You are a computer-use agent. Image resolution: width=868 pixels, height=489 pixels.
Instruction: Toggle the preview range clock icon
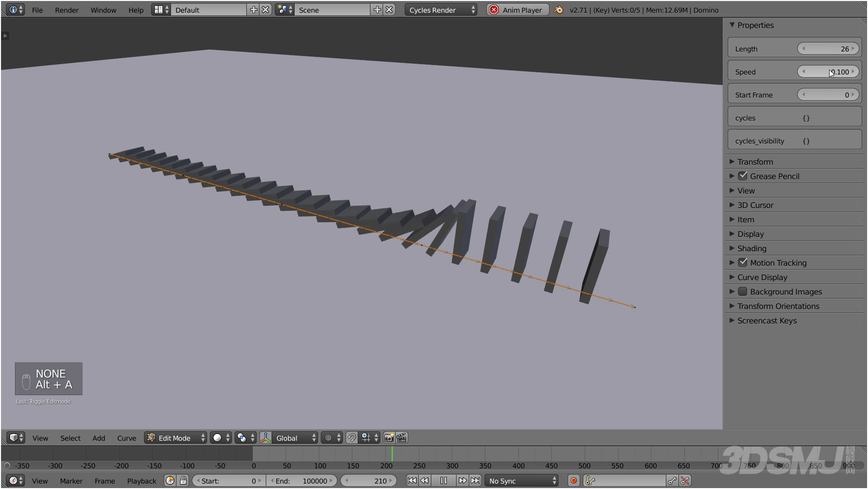170,480
